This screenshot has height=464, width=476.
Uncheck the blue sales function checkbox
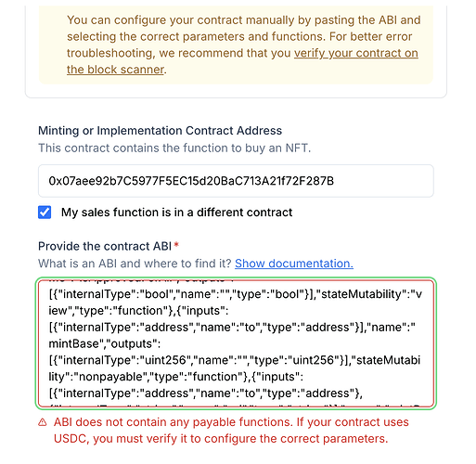[45, 213]
